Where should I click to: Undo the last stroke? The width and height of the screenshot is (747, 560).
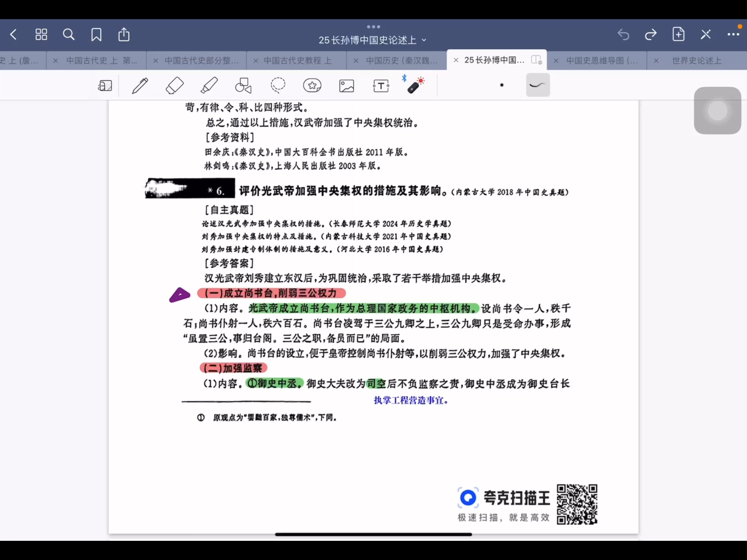click(x=623, y=34)
